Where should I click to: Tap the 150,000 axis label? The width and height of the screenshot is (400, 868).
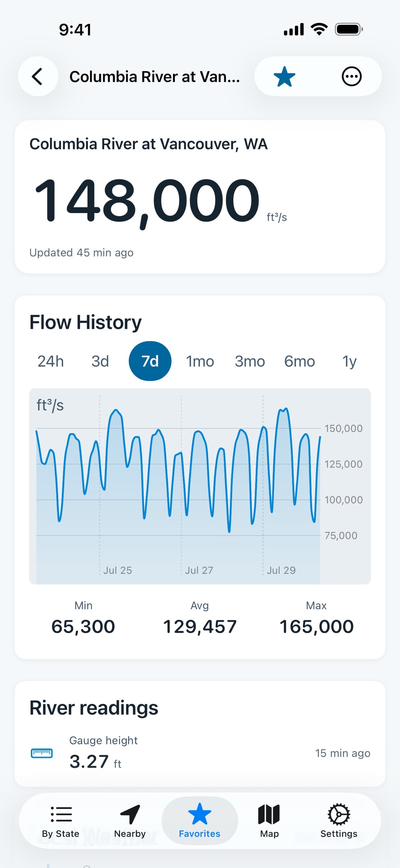[343, 428]
